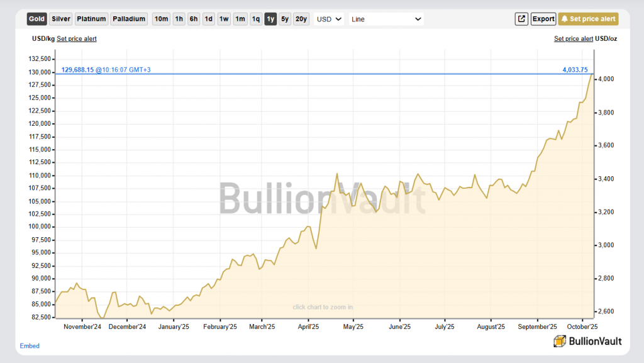Choose the 20y time range
Screen dimensions: 644x363
301,19
